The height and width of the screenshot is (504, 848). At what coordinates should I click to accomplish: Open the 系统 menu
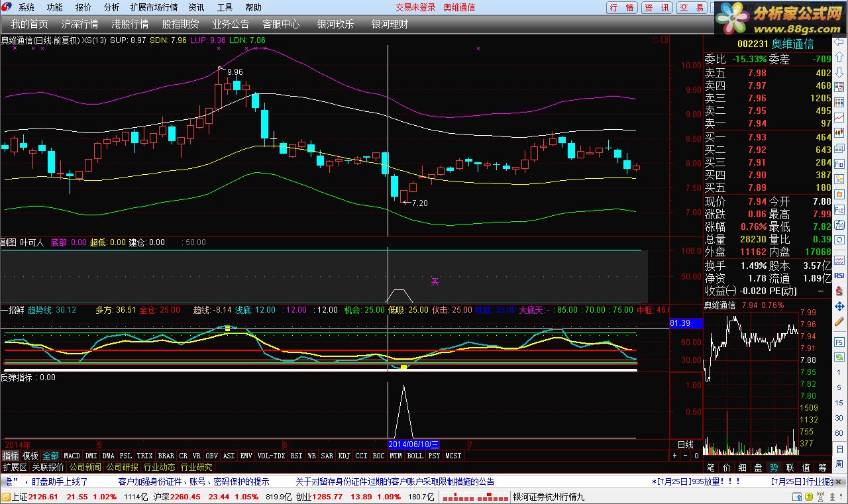coord(26,7)
